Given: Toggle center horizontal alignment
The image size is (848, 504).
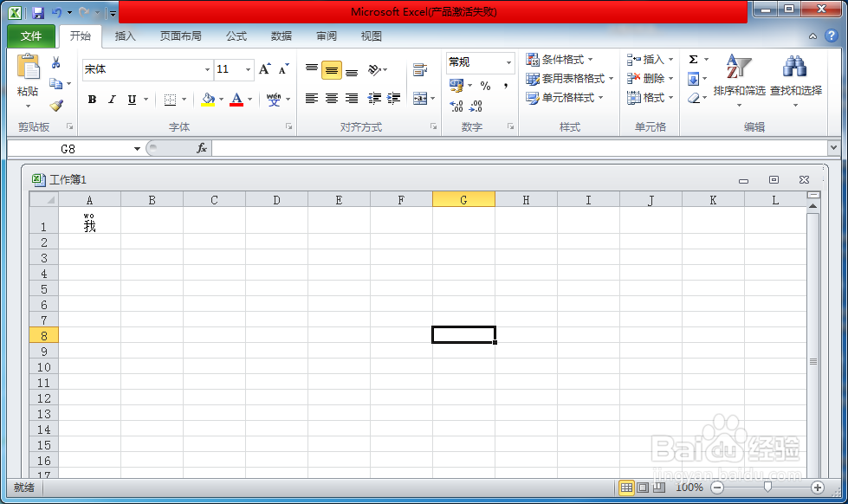Looking at the screenshot, I should (332, 98).
